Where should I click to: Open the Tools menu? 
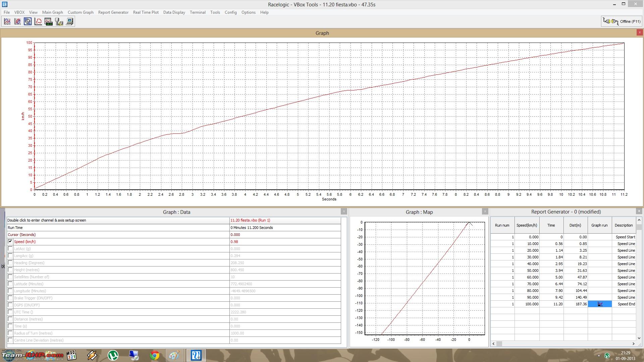point(215,12)
